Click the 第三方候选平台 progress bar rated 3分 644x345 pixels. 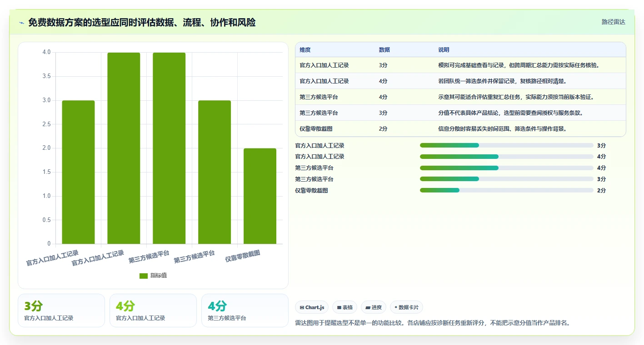tap(507, 179)
